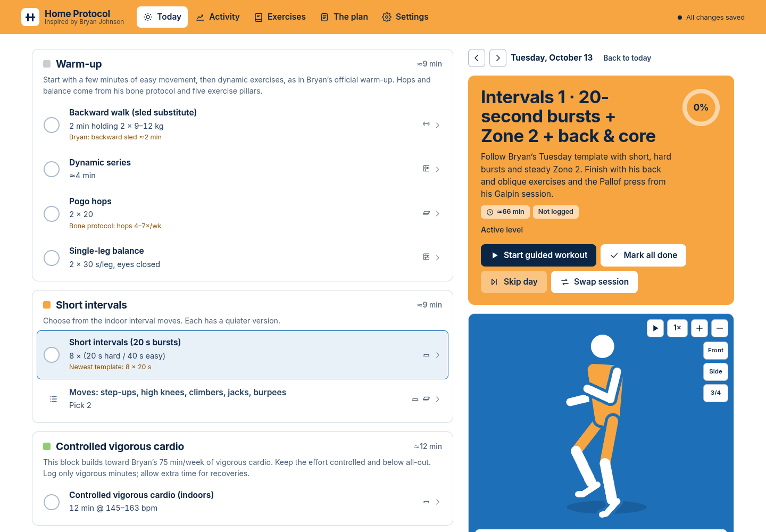Expand Pogo hops details chevron
Viewport: 766px width, 532px height.
(438, 213)
